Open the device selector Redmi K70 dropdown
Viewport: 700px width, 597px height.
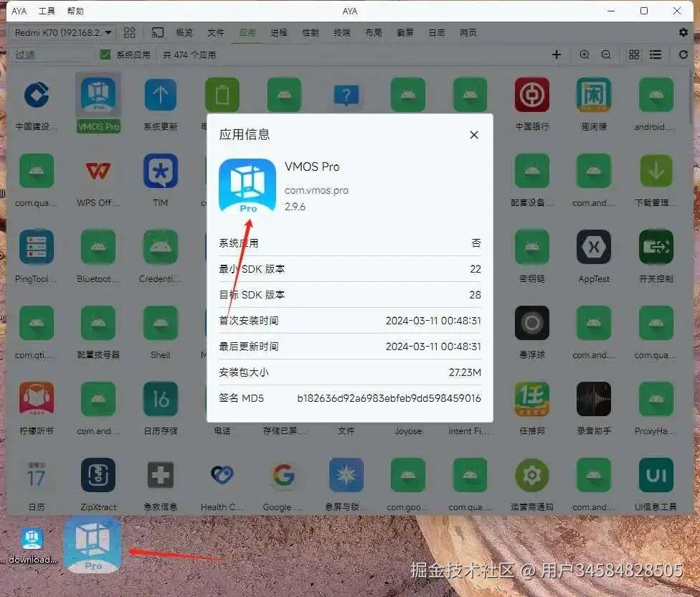(63, 32)
